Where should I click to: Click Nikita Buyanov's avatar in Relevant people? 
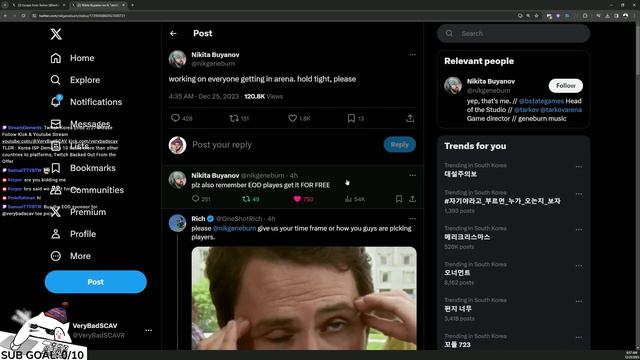tap(453, 86)
